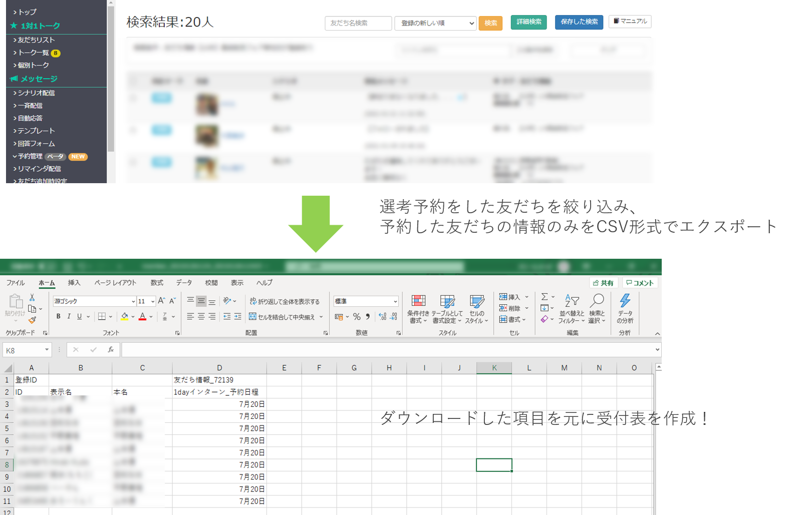Decrease the cell indent
Screen dimensions: 812x515
[227, 316]
